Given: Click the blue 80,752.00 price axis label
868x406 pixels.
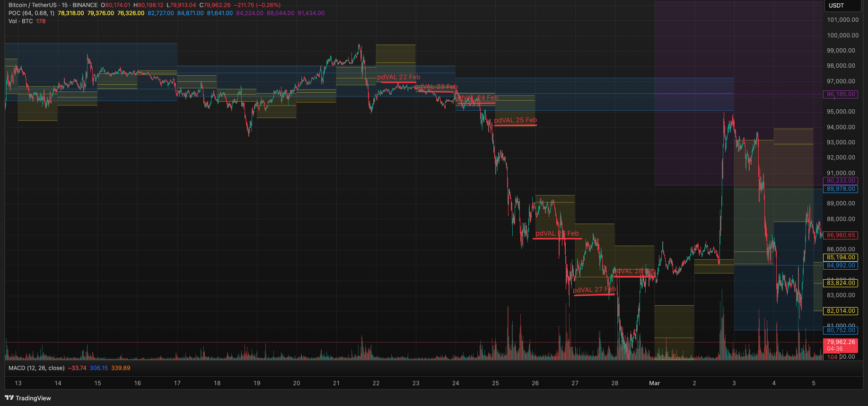Looking at the screenshot, I should [x=841, y=330].
